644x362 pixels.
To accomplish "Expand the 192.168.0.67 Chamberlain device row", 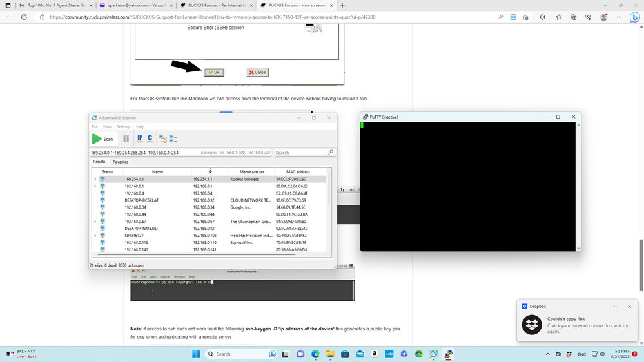I will (x=95, y=222).
